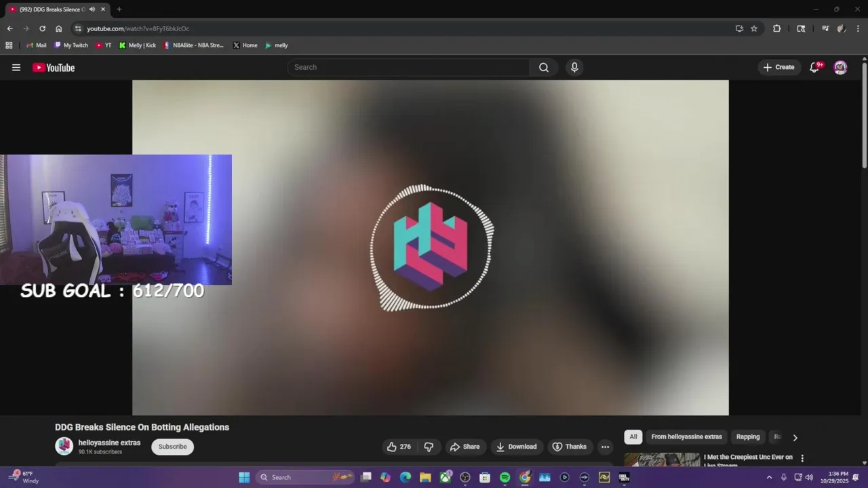The image size is (868, 488).
Task: Open My Twitch bookmark
Action: (71, 45)
